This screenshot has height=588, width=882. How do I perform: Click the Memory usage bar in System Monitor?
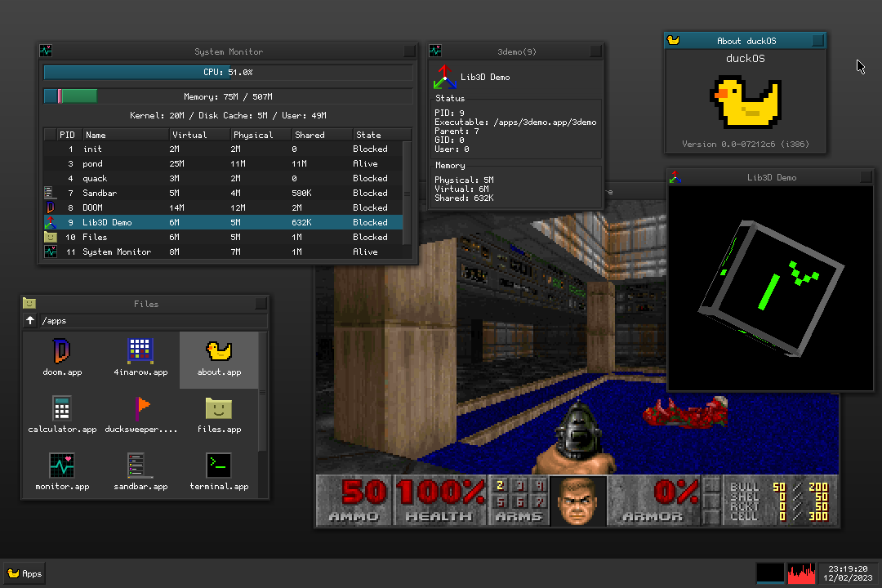pos(228,96)
